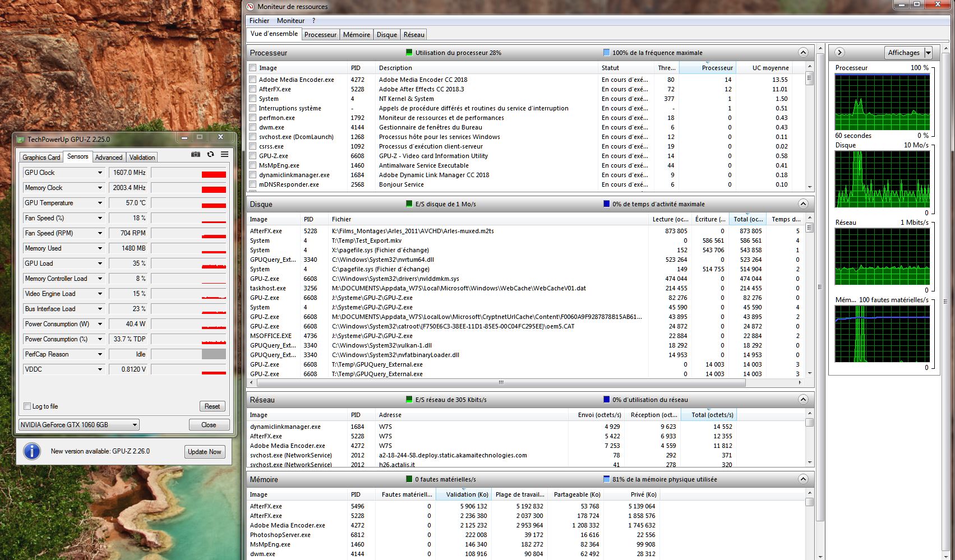Tick the Interruptions système checkbox
Screen dimensions: 955x560
253,108
